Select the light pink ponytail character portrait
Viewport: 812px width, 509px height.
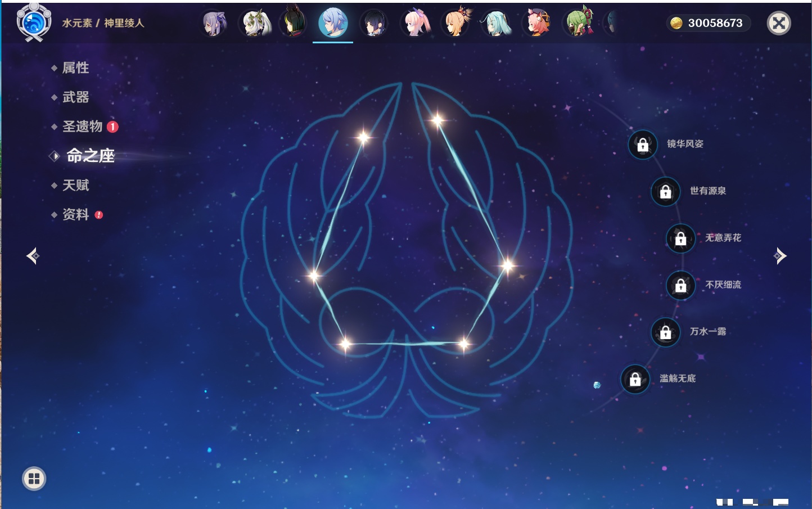coord(416,24)
